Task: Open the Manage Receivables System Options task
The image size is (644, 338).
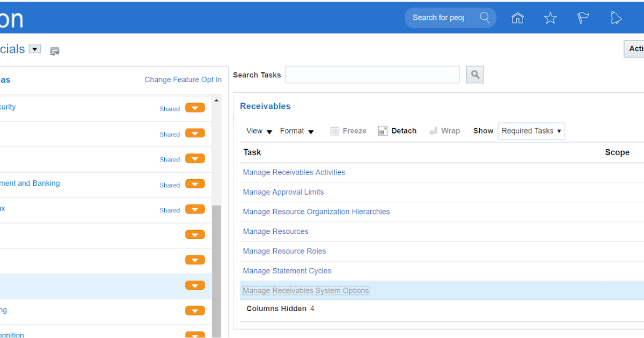Action: 306,290
